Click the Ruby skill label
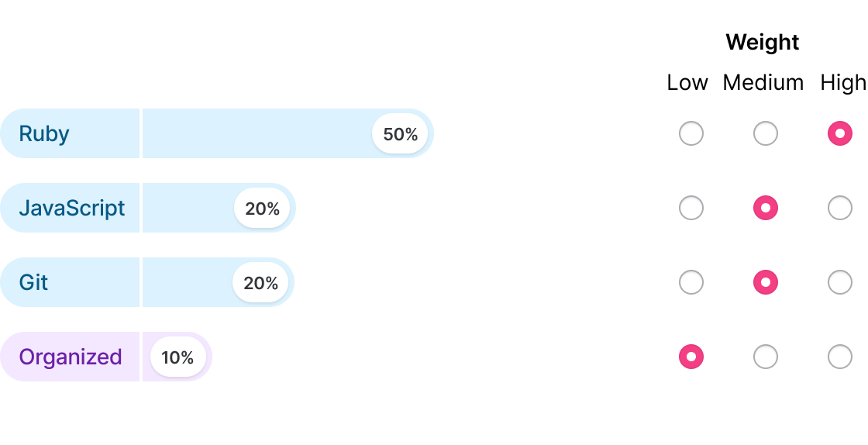868x445 pixels. (44, 134)
